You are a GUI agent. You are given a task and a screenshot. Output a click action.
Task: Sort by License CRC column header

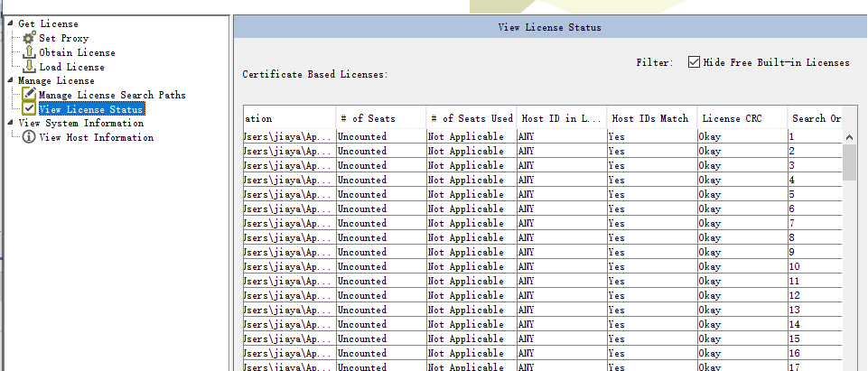[x=742, y=118]
